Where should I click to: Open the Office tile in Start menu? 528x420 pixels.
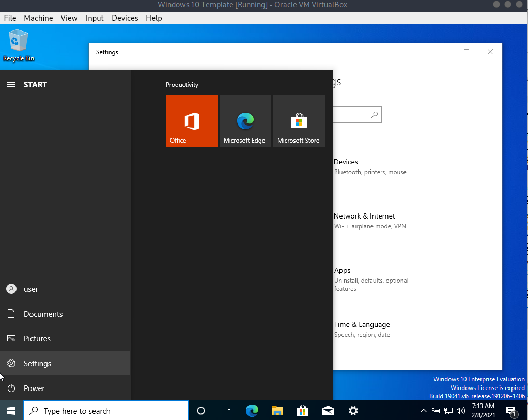(x=191, y=120)
